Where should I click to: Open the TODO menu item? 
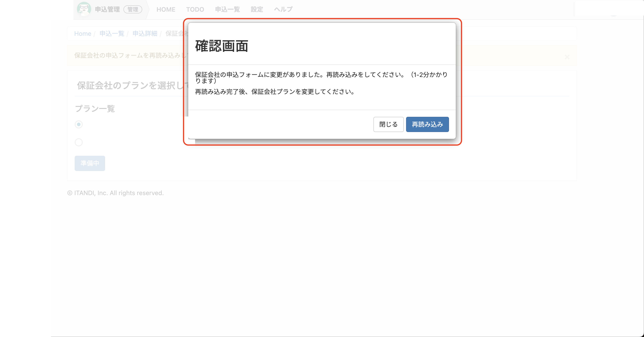click(195, 9)
